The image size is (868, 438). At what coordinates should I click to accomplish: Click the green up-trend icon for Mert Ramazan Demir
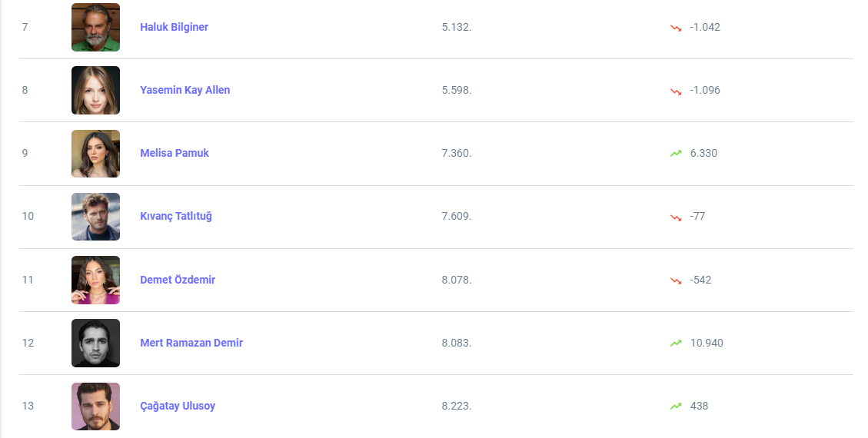[676, 343]
